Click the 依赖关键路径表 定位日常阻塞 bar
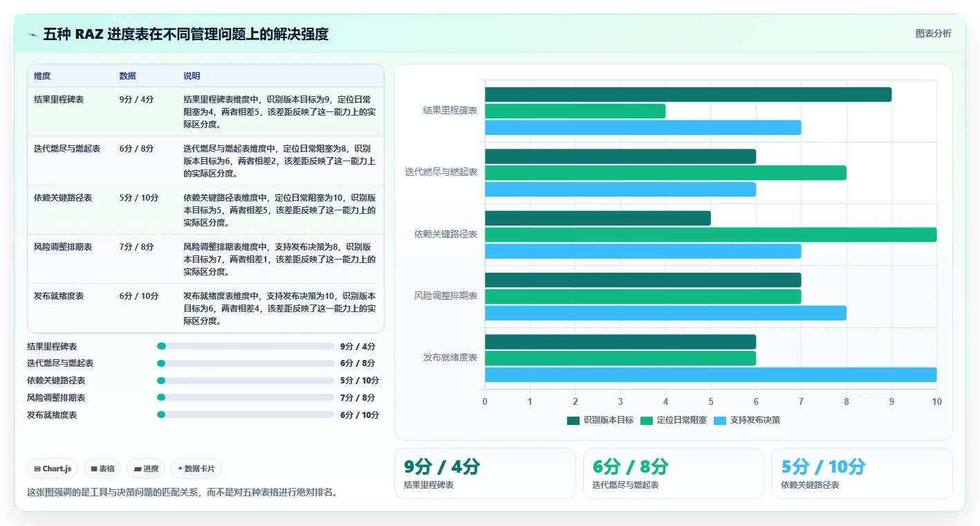This screenshot has width=980, height=526. (x=710, y=235)
